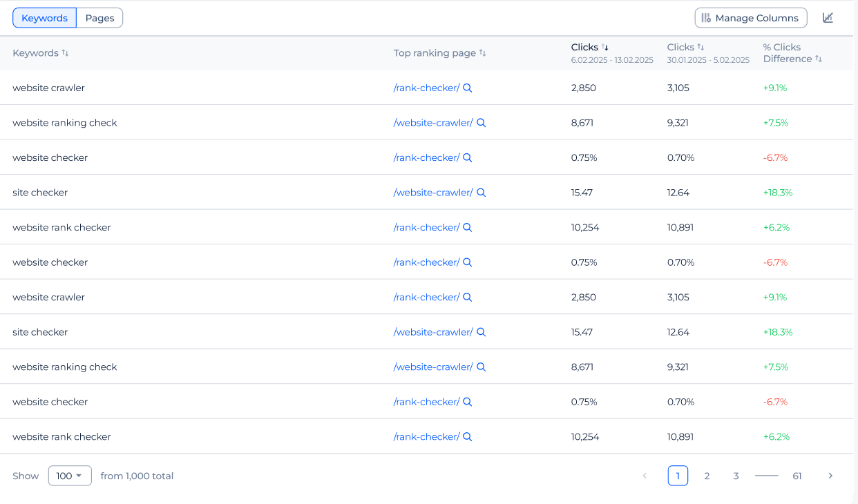858x504 pixels.
Task: Sort the Clicks 30.01.2025 column via its arrows
Action: [701, 48]
